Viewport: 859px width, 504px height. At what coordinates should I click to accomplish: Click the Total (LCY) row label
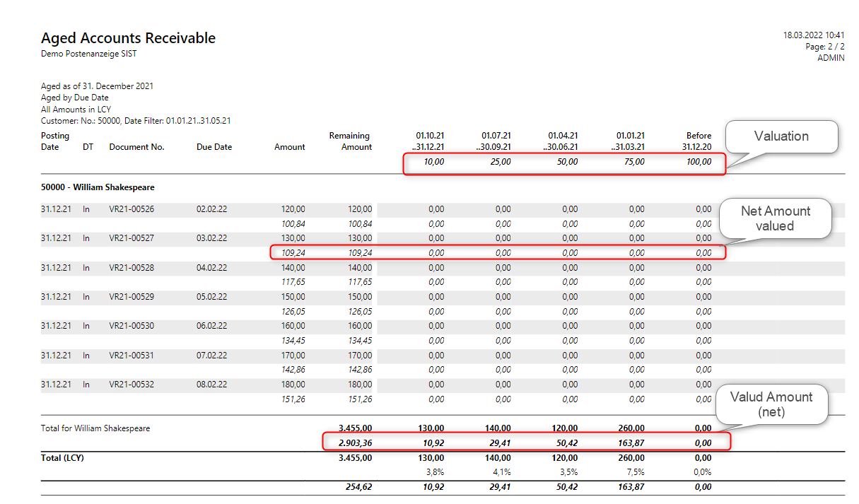[62, 458]
